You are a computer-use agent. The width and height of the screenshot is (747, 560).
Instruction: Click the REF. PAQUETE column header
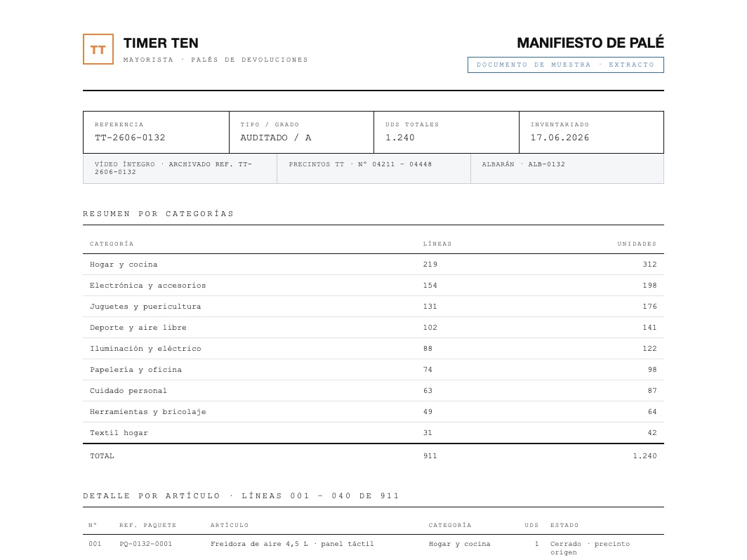coord(147,525)
